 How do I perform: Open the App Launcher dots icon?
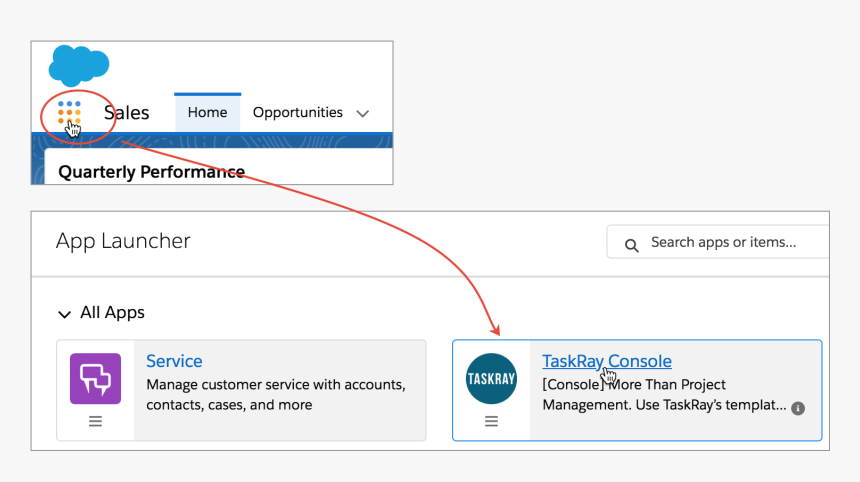coord(69,112)
